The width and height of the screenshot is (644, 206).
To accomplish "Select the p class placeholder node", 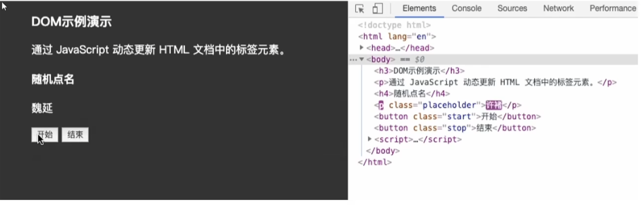I will pos(448,105).
